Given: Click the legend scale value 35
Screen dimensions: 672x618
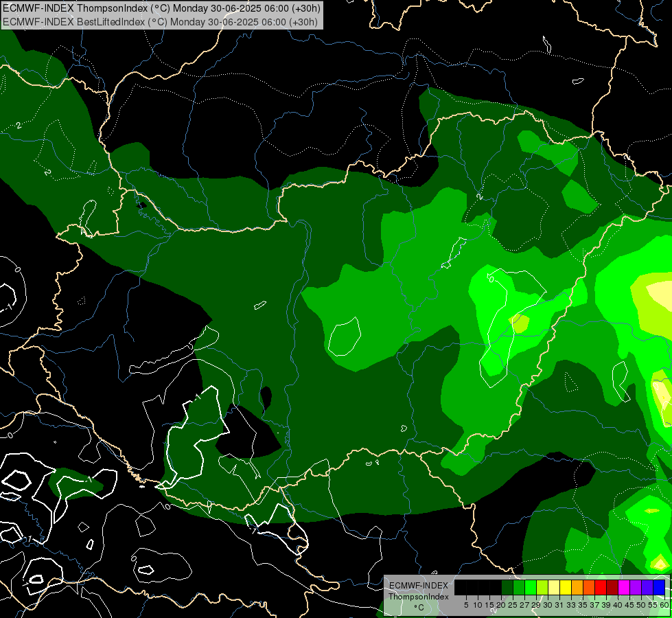Looking at the screenshot, I should click(x=583, y=605).
